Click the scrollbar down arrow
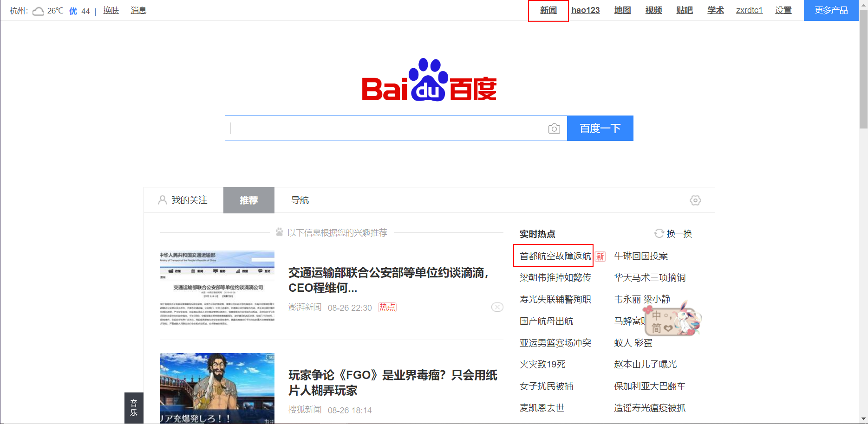 [x=863, y=419]
